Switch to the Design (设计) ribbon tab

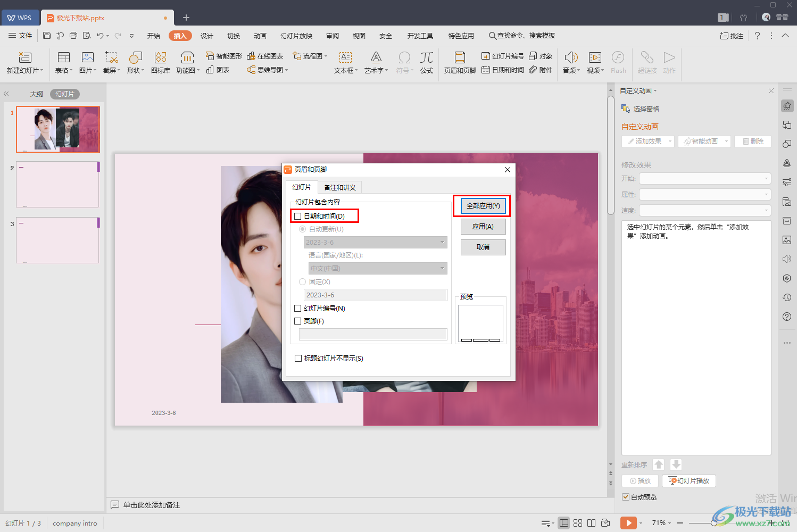click(x=207, y=36)
